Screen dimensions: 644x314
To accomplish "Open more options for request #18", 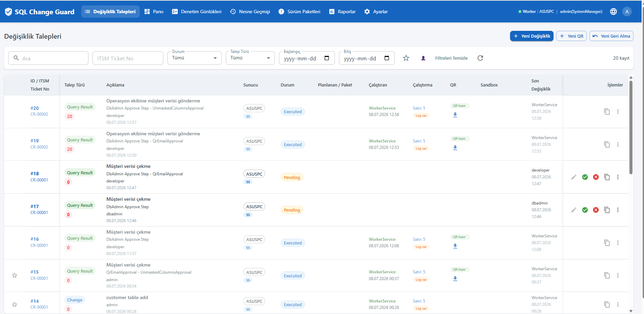I will (x=618, y=177).
